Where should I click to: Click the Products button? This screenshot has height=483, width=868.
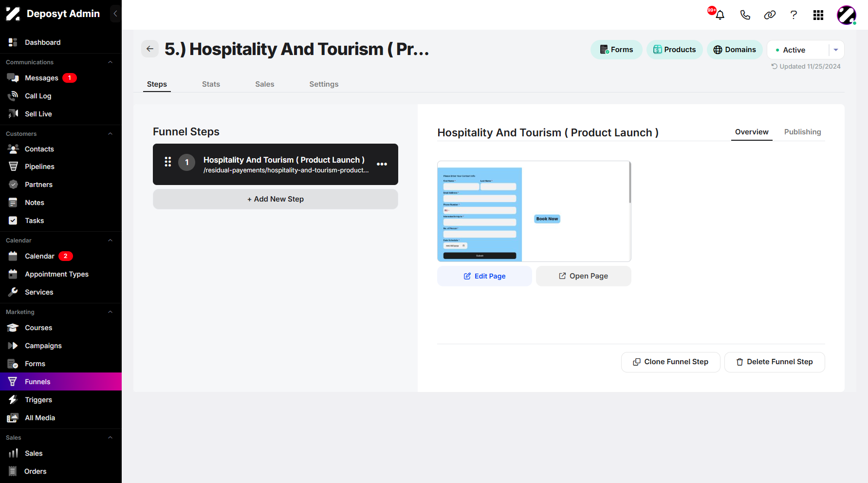pos(674,50)
